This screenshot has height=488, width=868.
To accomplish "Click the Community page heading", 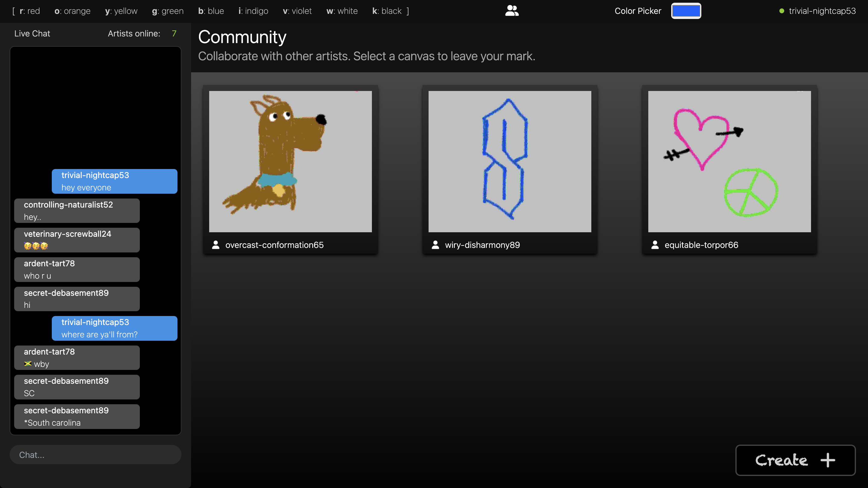I will (x=242, y=37).
